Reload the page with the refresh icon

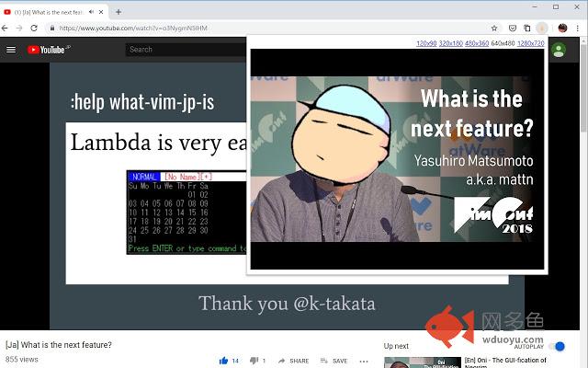34,29
